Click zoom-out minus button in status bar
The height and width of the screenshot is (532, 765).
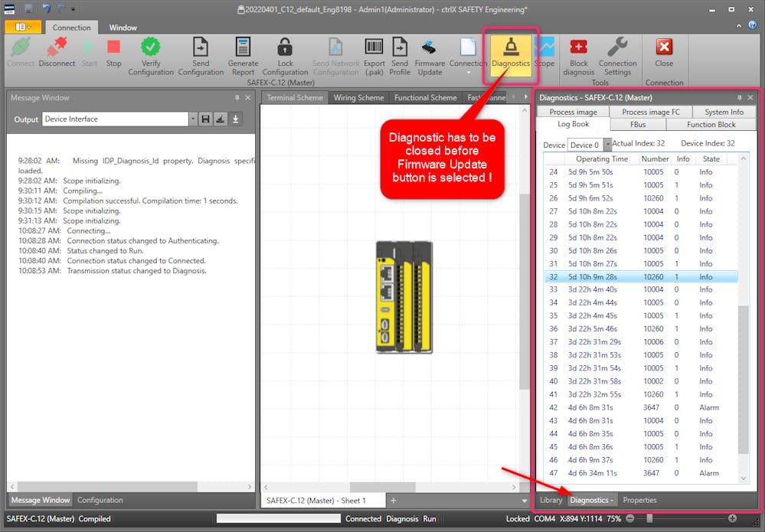(630, 518)
